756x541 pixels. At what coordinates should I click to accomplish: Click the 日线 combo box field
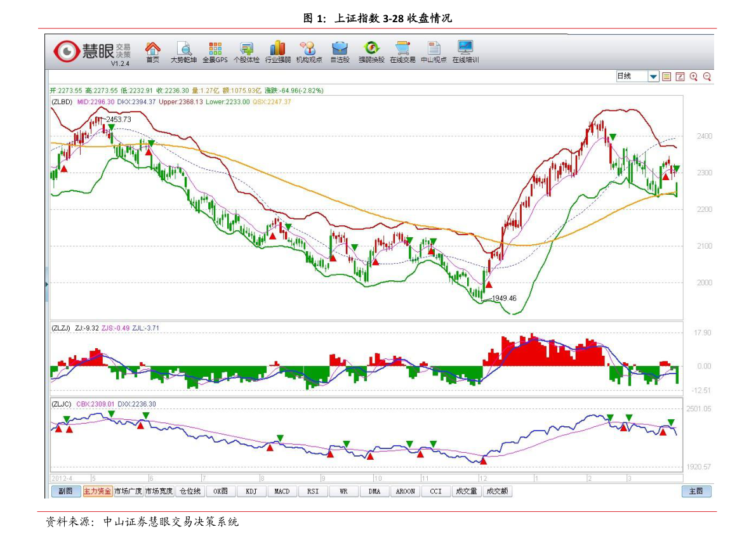pyautogui.click(x=632, y=77)
